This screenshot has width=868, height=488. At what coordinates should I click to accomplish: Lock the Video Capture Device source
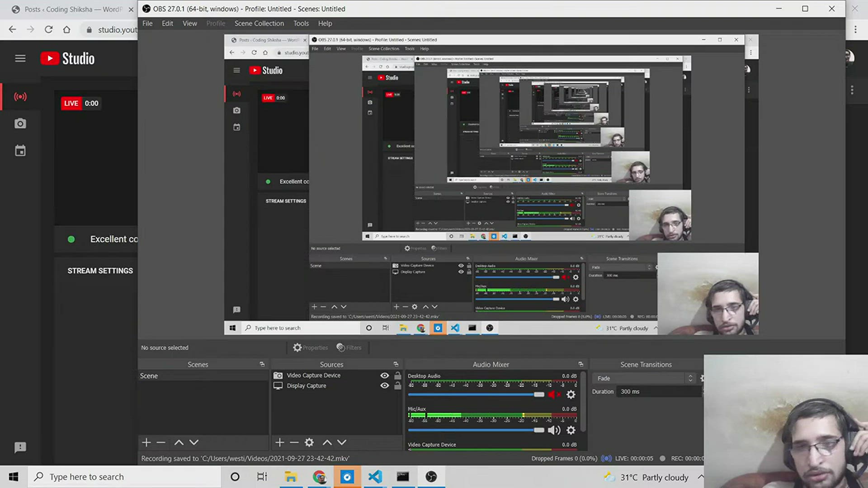(397, 375)
